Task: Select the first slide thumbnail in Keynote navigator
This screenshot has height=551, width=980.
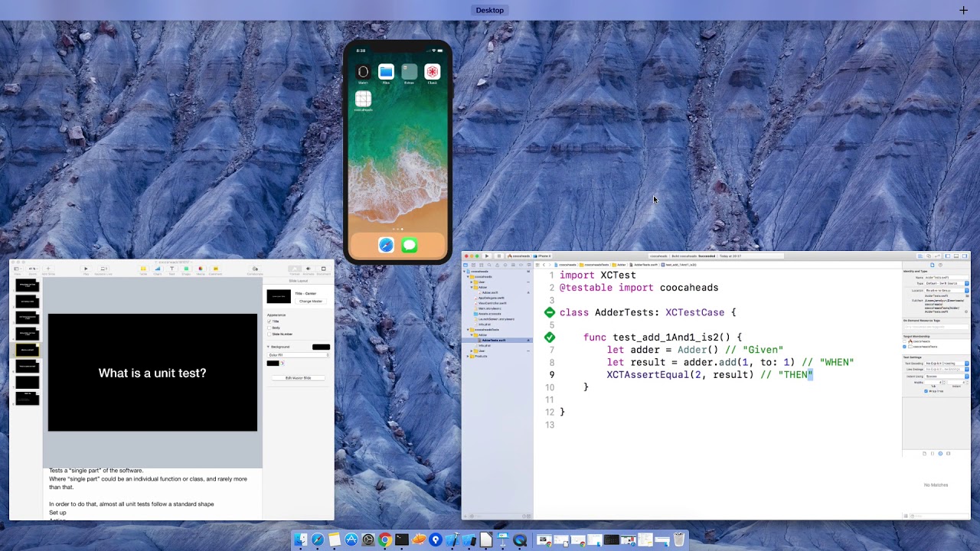Action: (x=27, y=285)
